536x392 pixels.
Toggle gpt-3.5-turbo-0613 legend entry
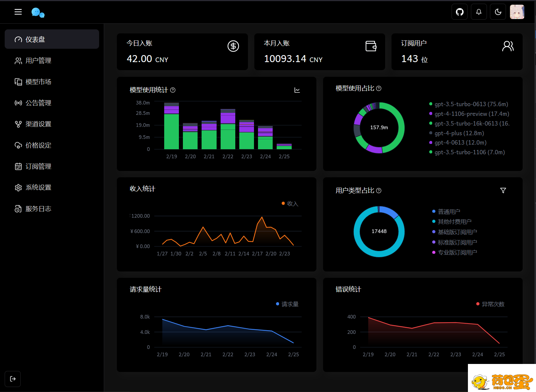pos(469,104)
